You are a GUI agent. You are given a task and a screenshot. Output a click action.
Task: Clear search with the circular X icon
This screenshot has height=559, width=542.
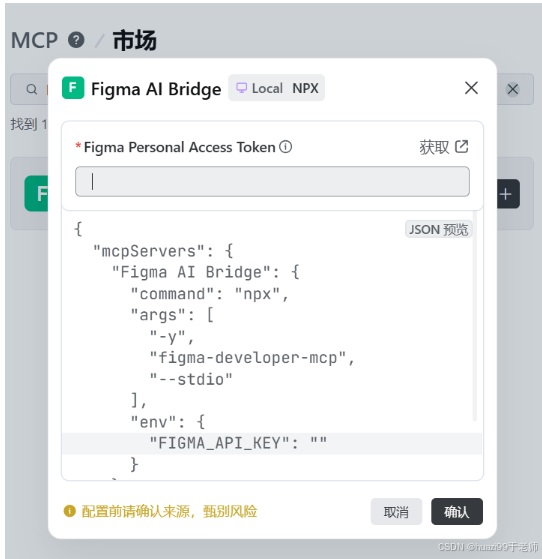coord(513,89)
